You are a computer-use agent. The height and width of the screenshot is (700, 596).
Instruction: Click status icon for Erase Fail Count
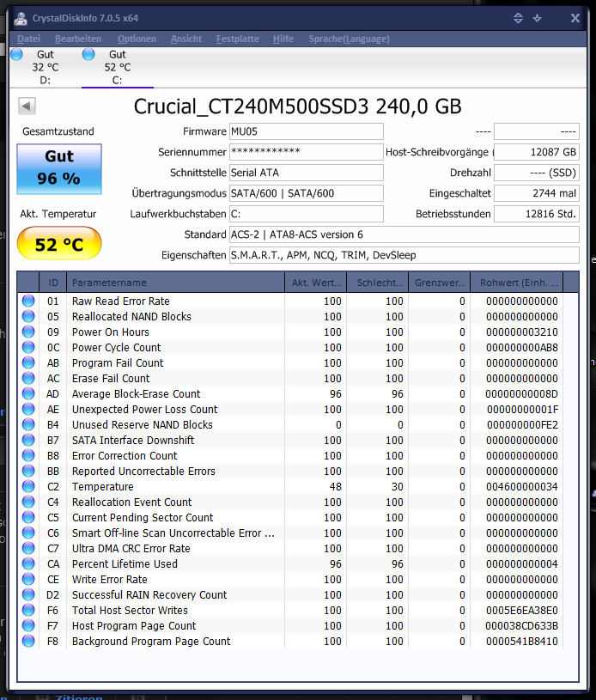coord(28,378)
